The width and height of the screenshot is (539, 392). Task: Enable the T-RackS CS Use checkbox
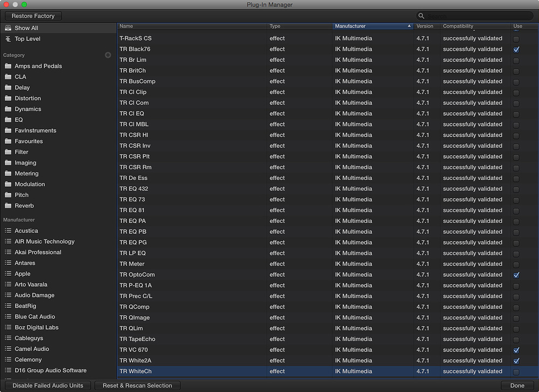click(x=516, y=39)
